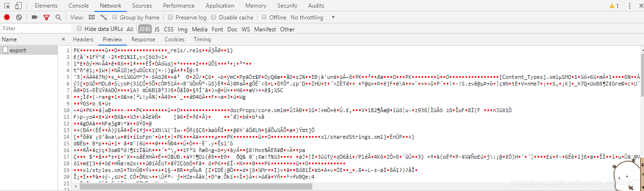
Task: Filter by Doc requests
Action: [x=233, y=29]
